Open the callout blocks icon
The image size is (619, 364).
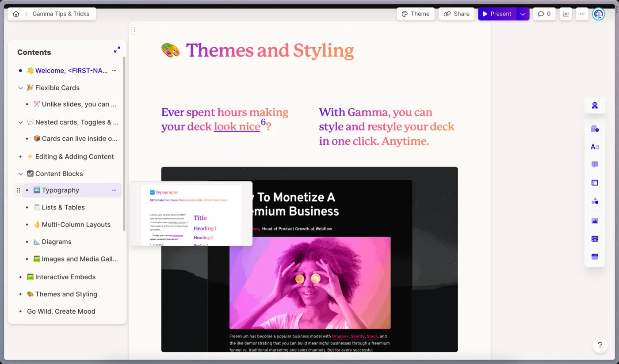595,164
